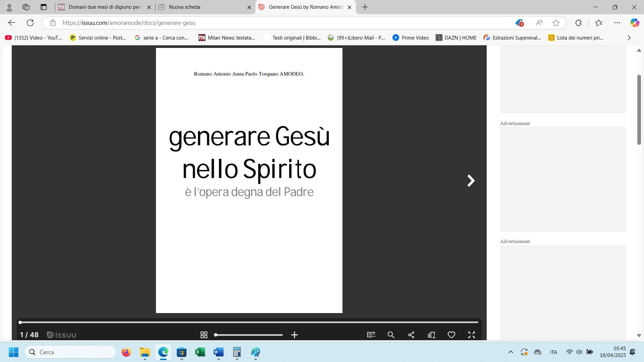Open the issuu thumbnail grid view
Screen dimensions: 644x362
[204, 335]
